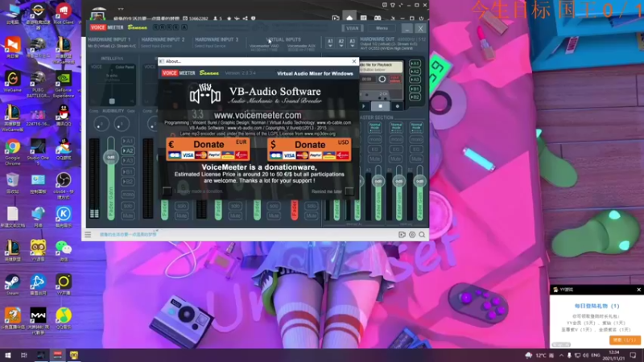Click the Hardware Input 1 fader gain knob
The width and height of the screenshot is (644, 362).
point(111,157)
